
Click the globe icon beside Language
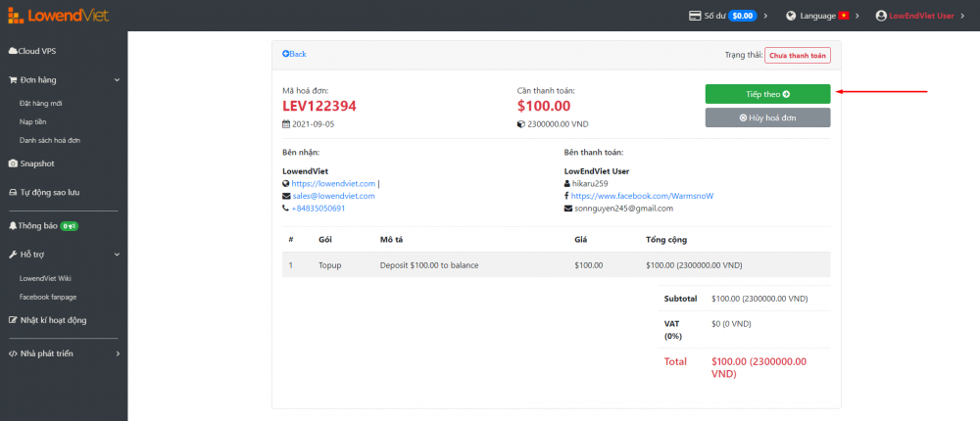click(x=791, y=16)
